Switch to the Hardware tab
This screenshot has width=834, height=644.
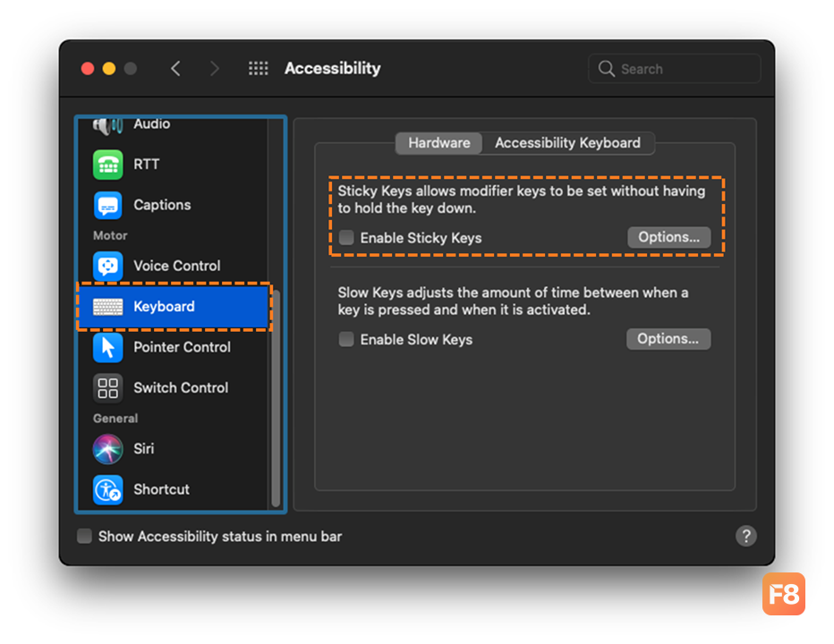click(438, 143)
